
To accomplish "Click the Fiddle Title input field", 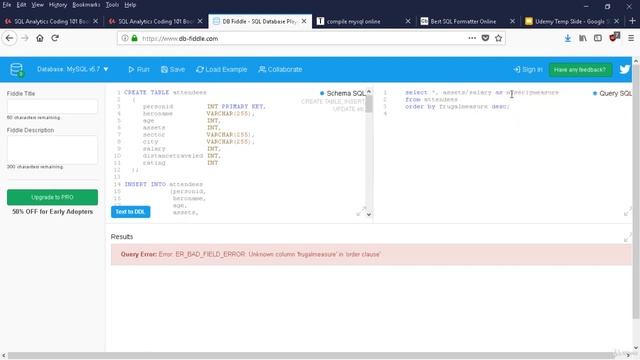I will (x=52, y=106).
